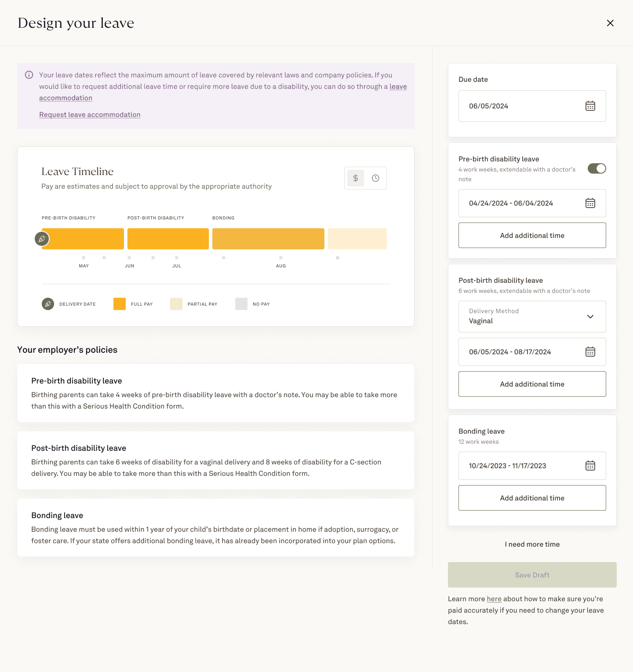Click the delivery date marker on timeline
This screenshot has width=633, height=672.
(x=42, y=239)
